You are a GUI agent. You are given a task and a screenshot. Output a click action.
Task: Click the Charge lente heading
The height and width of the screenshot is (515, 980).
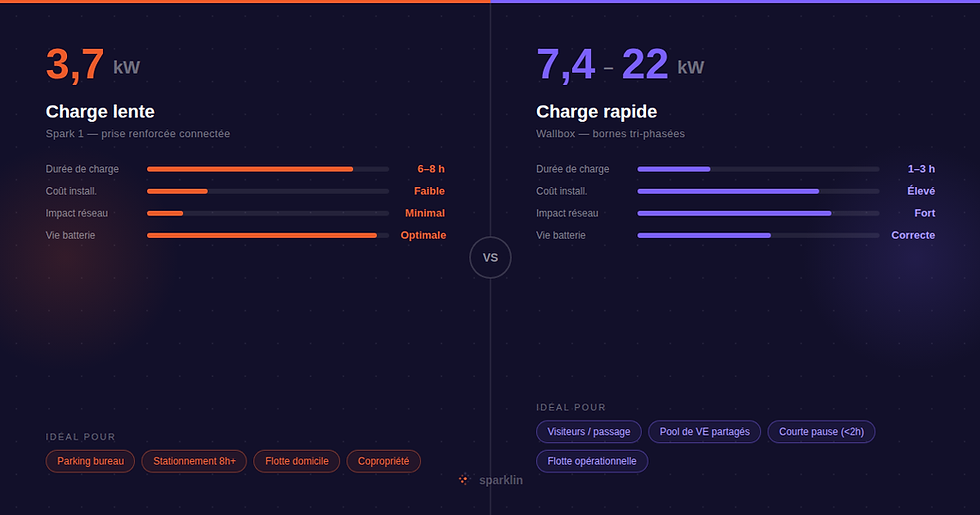click(100, 112)
